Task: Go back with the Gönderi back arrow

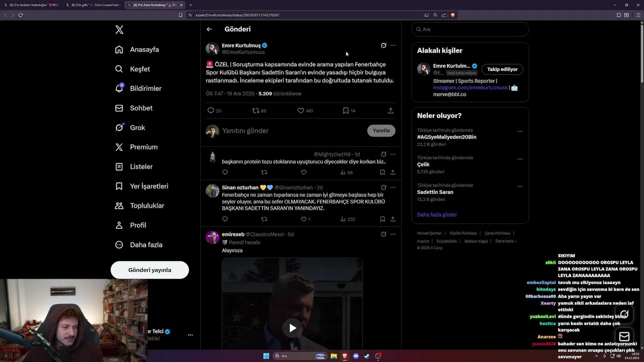Action: click(x=209, y=29)
